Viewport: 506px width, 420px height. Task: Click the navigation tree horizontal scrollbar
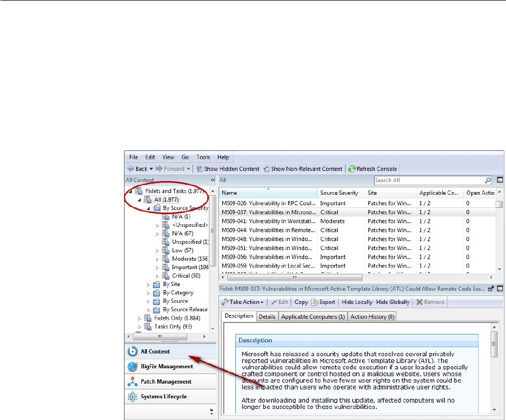pyautogui.click(x=160, y=337)
